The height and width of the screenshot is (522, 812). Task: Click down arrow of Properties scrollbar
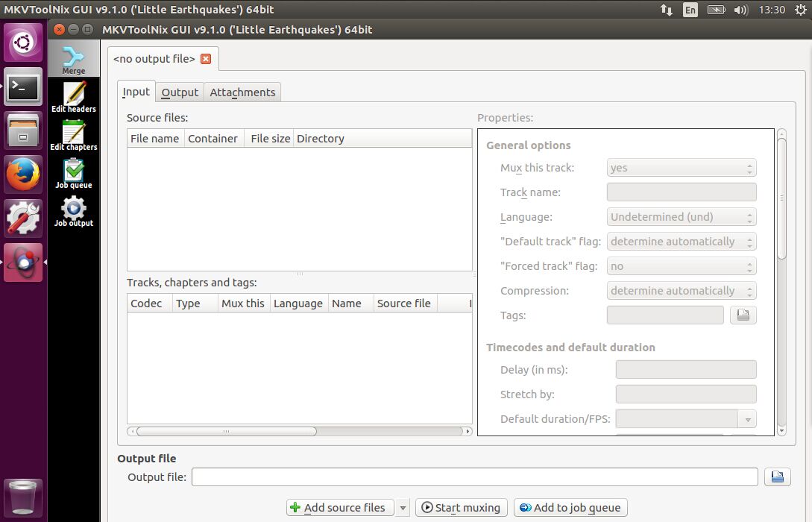pos(781,431)
